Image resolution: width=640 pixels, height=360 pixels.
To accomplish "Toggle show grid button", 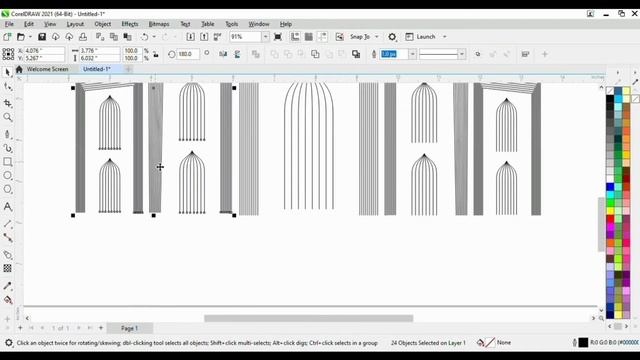I will (309, 37).
